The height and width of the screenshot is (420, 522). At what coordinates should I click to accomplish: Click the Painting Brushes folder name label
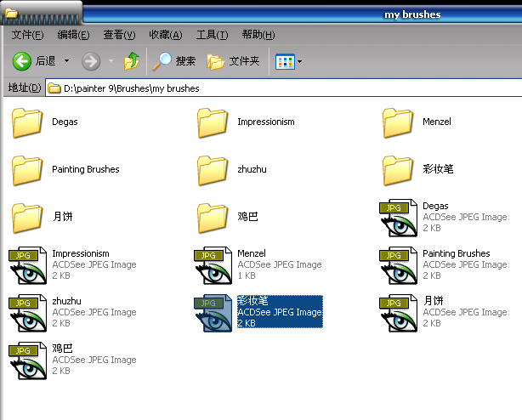click(86, 169)
